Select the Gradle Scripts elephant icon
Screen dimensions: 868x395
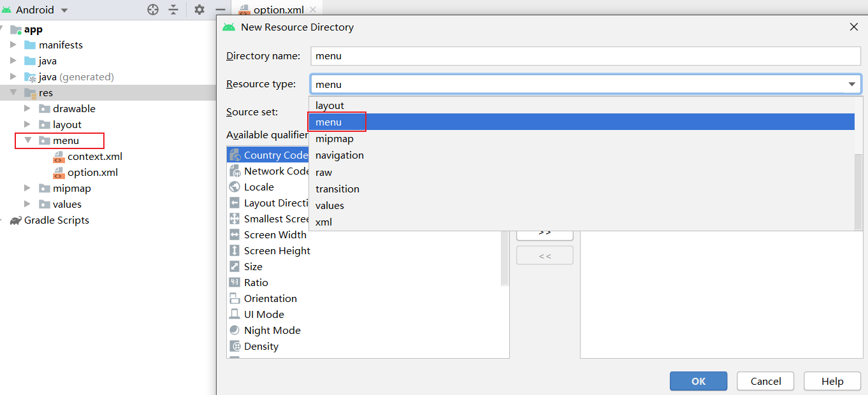point(15,220)
